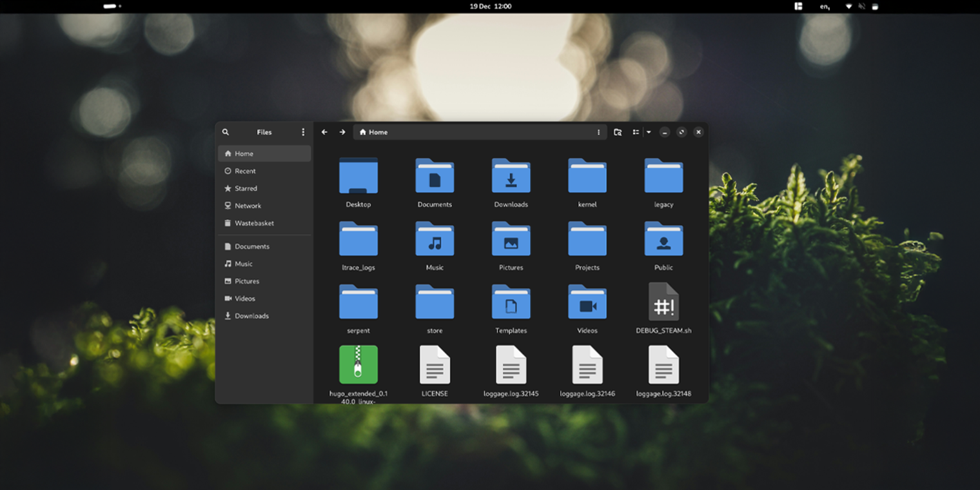This screenshot has width=980, height=490.
Task: Select the Music entry in the sidebar
Action: (x=244, y=264)
